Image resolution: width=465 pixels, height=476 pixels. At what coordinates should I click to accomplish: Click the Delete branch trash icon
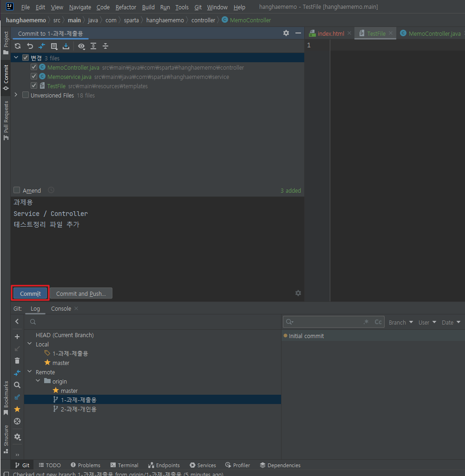point(17,361)
